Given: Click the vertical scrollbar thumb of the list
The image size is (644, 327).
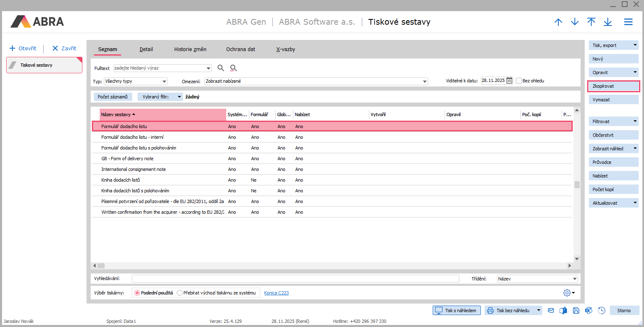Looking at the screenshot, I should pos(577,185).
